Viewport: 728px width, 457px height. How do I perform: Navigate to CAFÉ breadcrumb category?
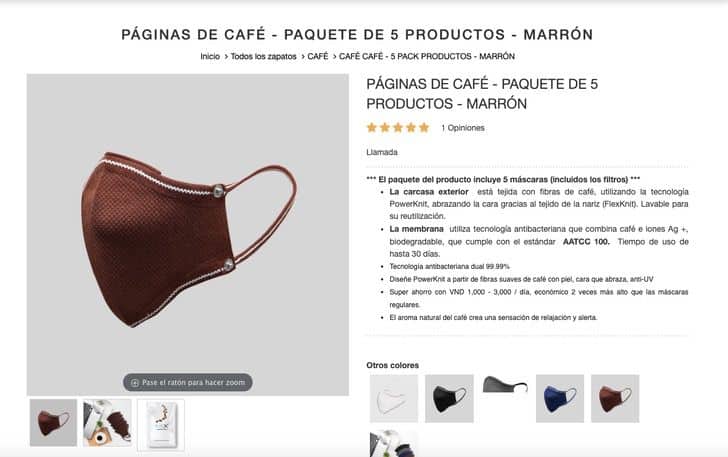pyautogui.click(x=318, y=56)
